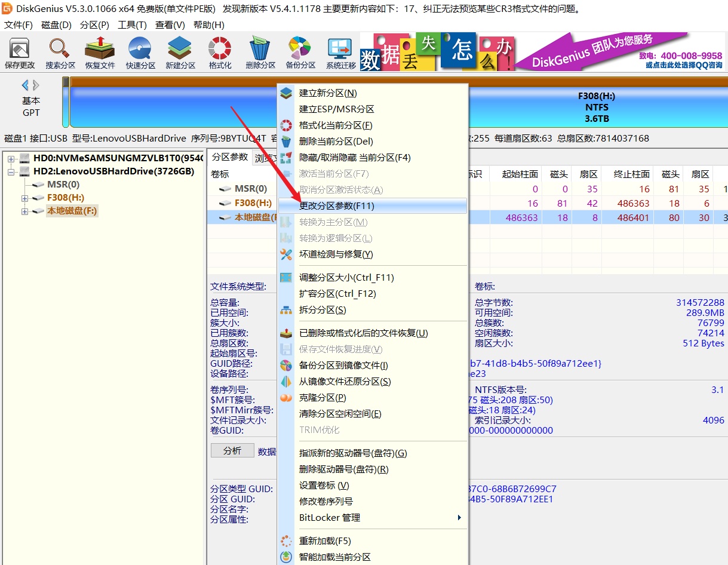Open the 查看(V) menu
This screenshot has height=565, width=728.
[170, 25]
